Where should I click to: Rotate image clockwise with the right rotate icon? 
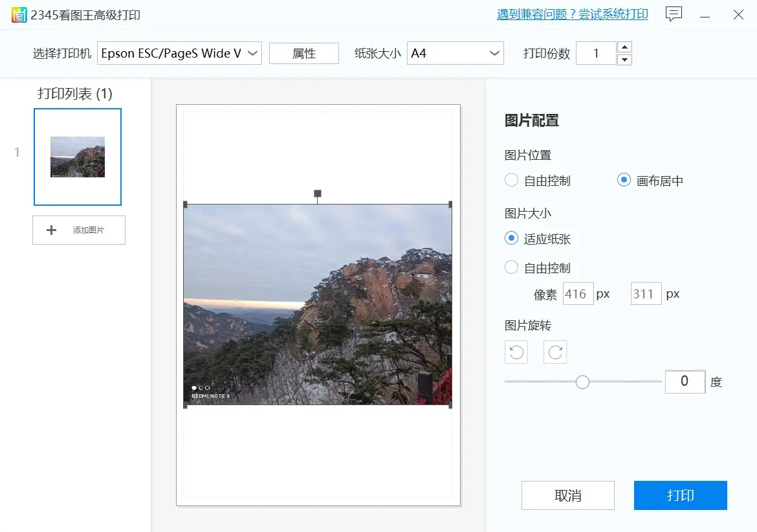[x=555, y=352]
